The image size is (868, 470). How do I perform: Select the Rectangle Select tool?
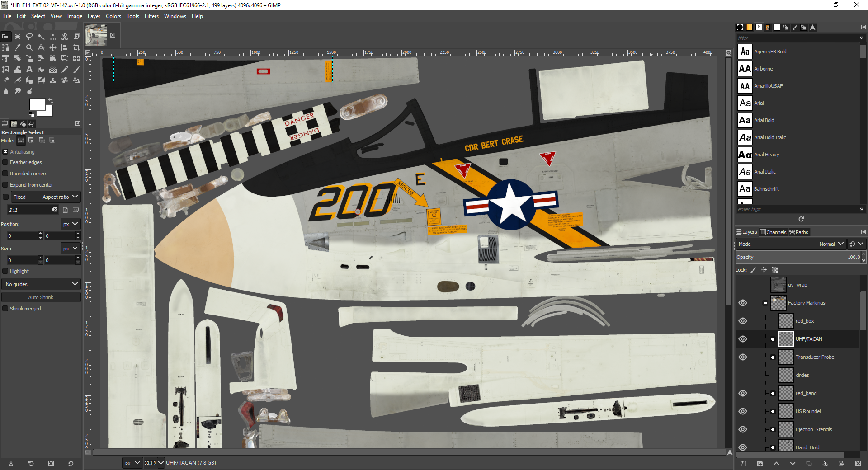(x=6, y=37)
